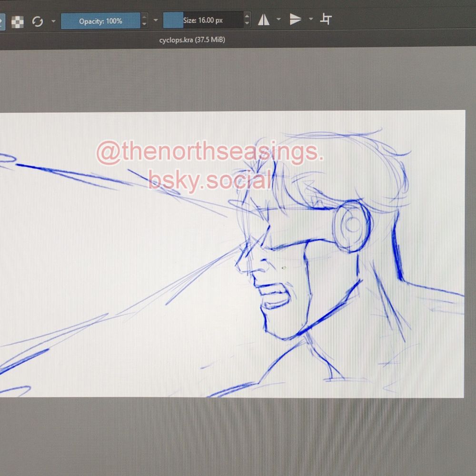The height and width of the screenshot is (476, 476).
Task: Increase brush size with the up stepper arrow
Action: tap(247, 16)
